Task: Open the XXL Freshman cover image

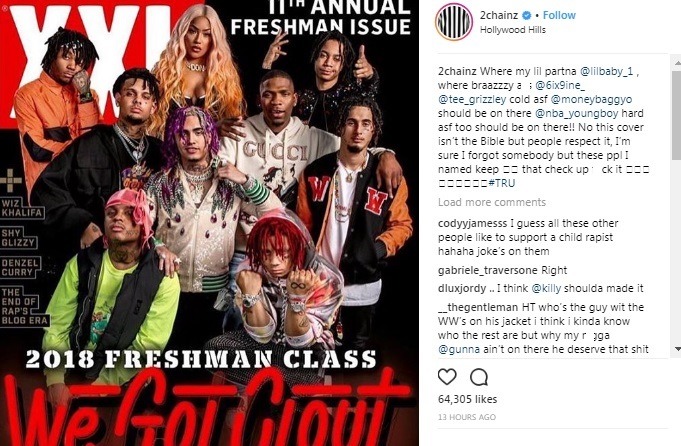Action: 209,223
